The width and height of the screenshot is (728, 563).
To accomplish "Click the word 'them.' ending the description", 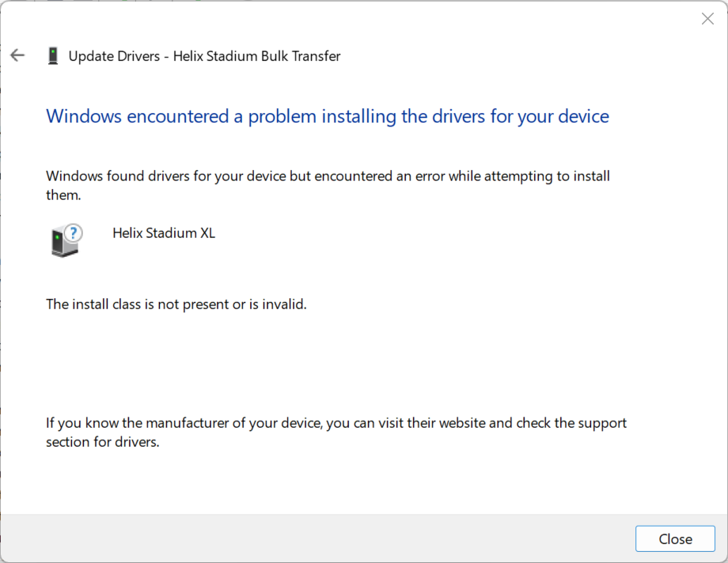I will click(64, 195).
